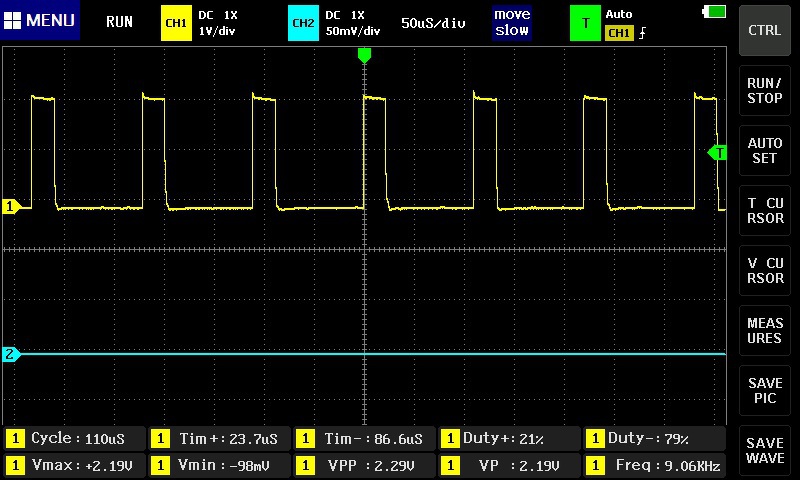800x480 pixels.
Task: Tap SAVE WAVE to store waveform
Action: pyautogui.click(x=764, y=450)
